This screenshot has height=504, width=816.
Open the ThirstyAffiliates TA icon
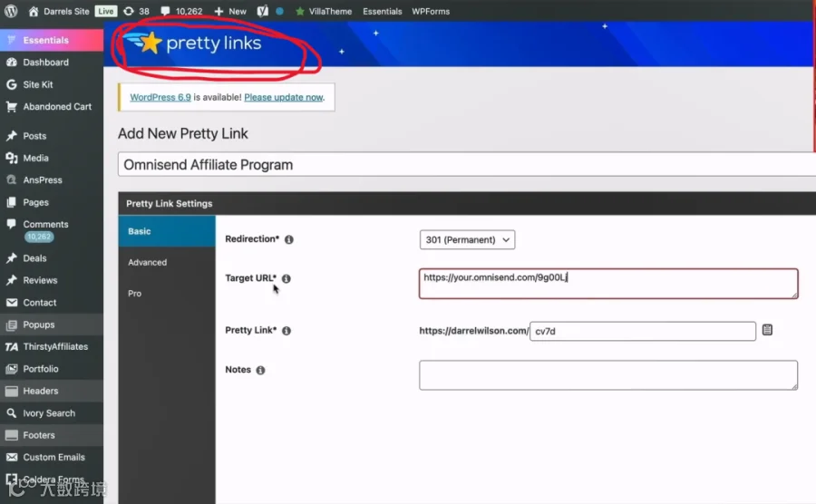click(12, 346)
